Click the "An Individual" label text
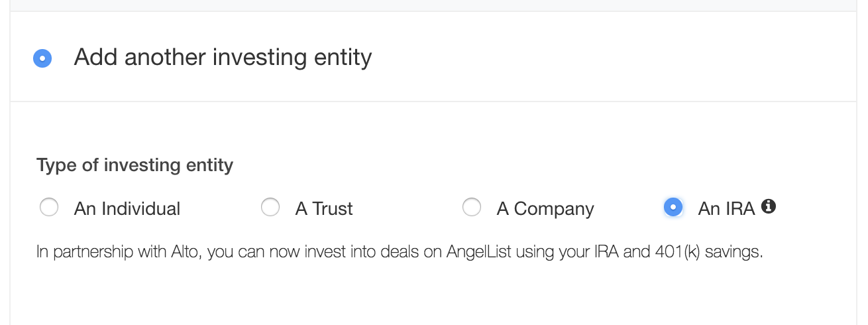The image size is (868, 325). pos(127,209)
